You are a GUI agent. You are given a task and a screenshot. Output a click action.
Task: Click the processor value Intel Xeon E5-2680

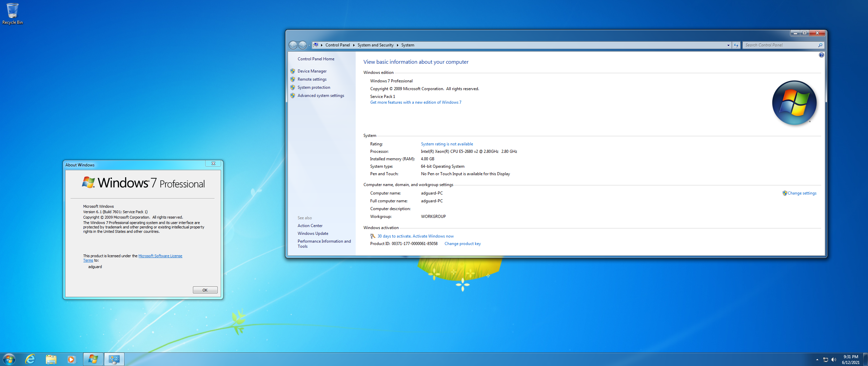coord(469,151)
